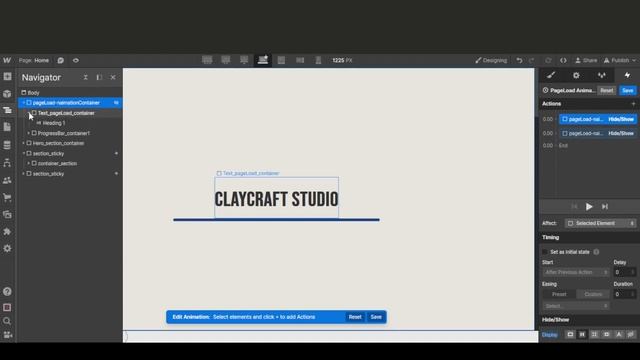Click the Duration input field
Image resolution: width=640 pixels, height=360 pixels.
(624, 294)
